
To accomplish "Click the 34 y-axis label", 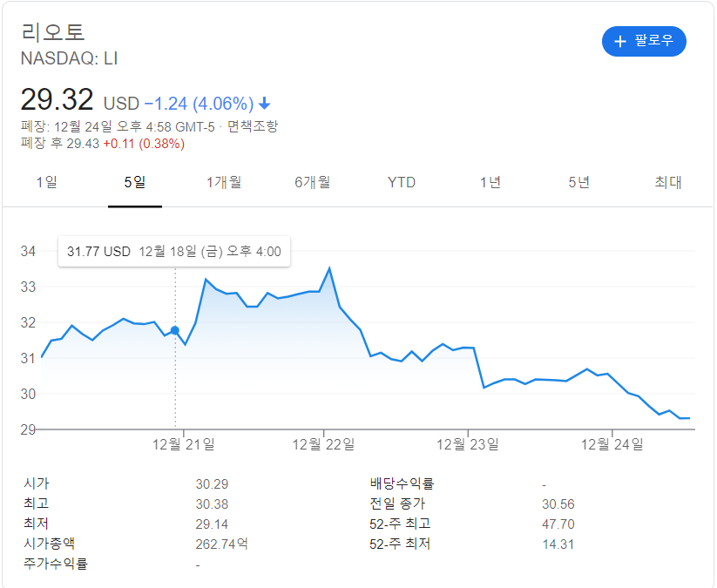I will point(28,251).
